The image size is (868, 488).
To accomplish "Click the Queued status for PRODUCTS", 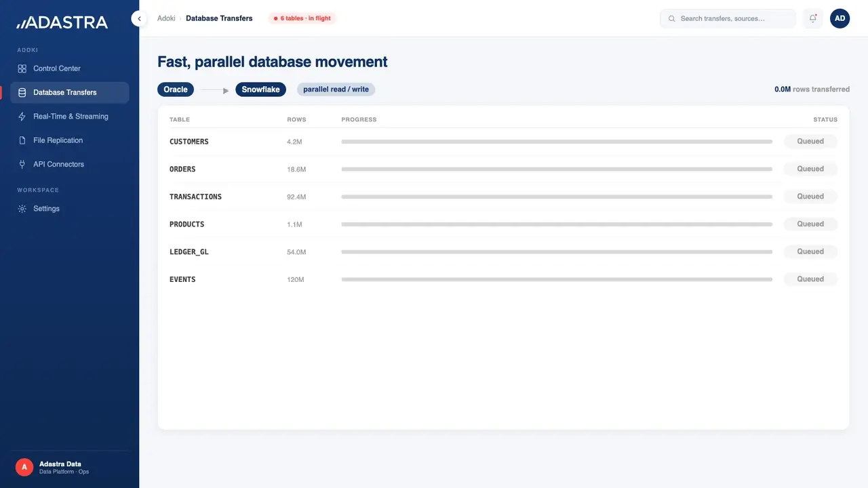I will (810, 224).
